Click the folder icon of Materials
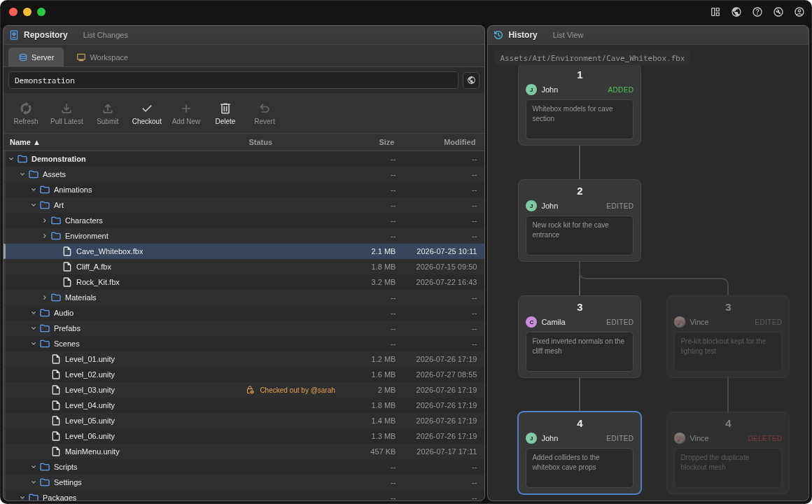This screenshot has height=504, width=812. pos(56,297)
